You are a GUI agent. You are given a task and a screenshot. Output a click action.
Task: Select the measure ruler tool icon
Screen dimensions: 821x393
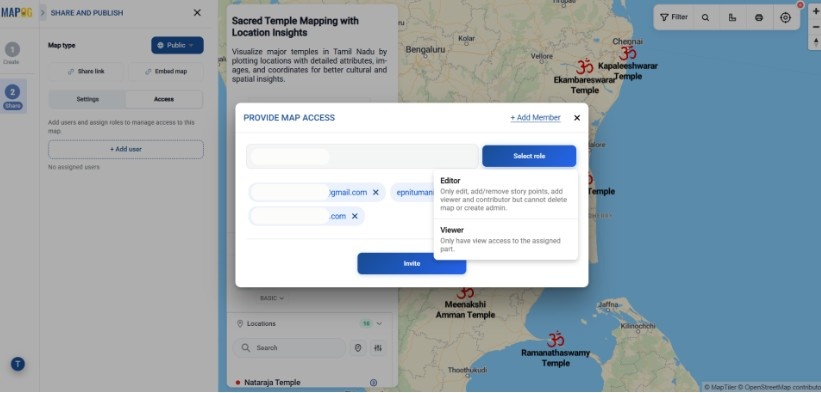pyautogui.click(x=733, y=18)
